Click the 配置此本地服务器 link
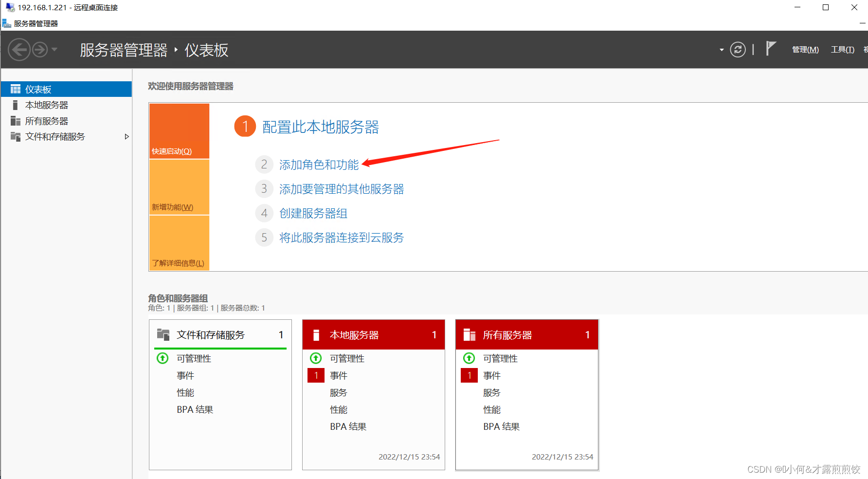Image resolution: width=868 pixels, height=479 pixels. point(321,127)
